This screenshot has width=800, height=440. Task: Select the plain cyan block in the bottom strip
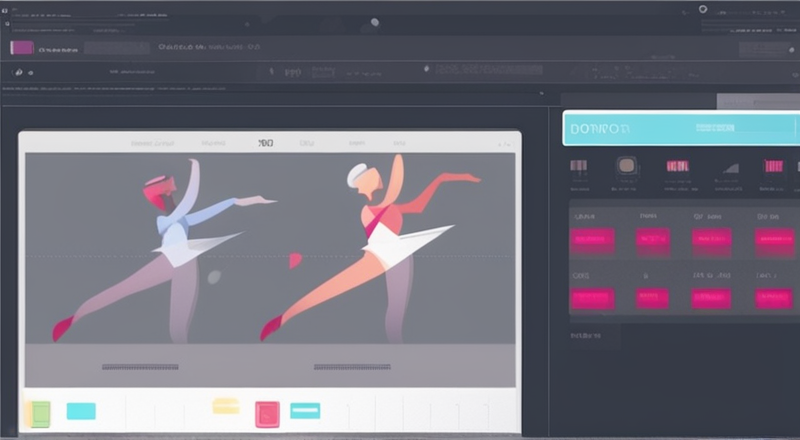pyautogui.click(x=81, y=411)
